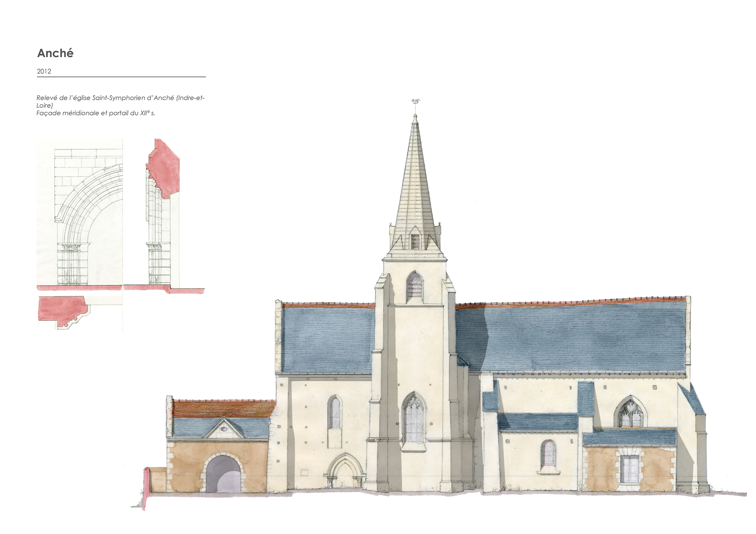Click the lancet window left of the tower
This screenshot has width=756, height=534.
[x=334, y=412]
